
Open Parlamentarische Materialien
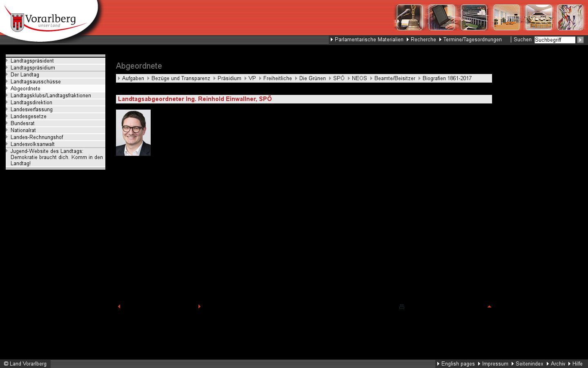click(369, 40)
